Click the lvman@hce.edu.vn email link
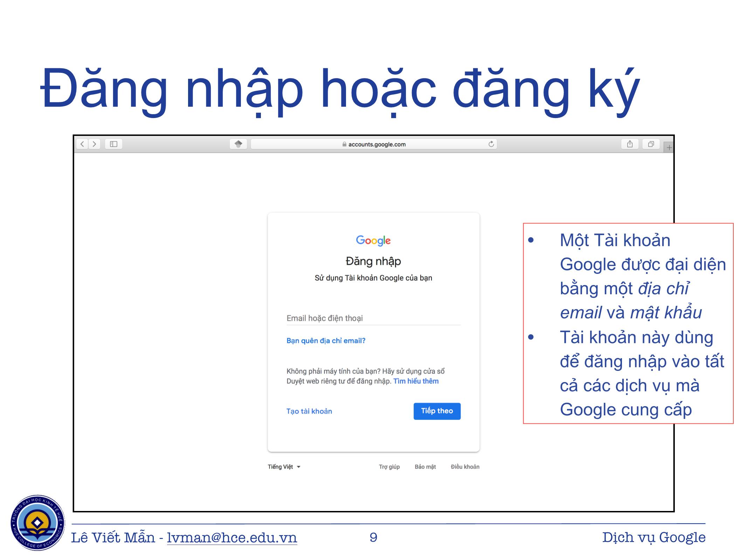 (x=232, y=537)
